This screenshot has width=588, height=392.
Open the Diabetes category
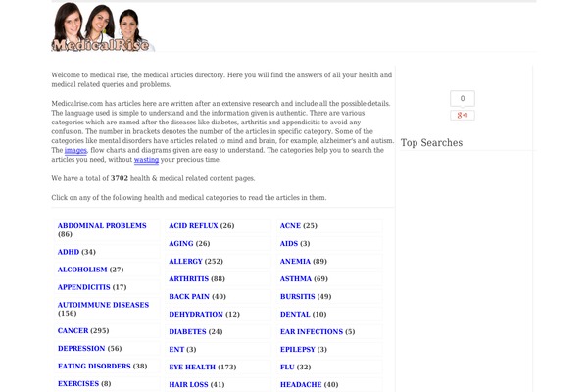coord(187,332)
